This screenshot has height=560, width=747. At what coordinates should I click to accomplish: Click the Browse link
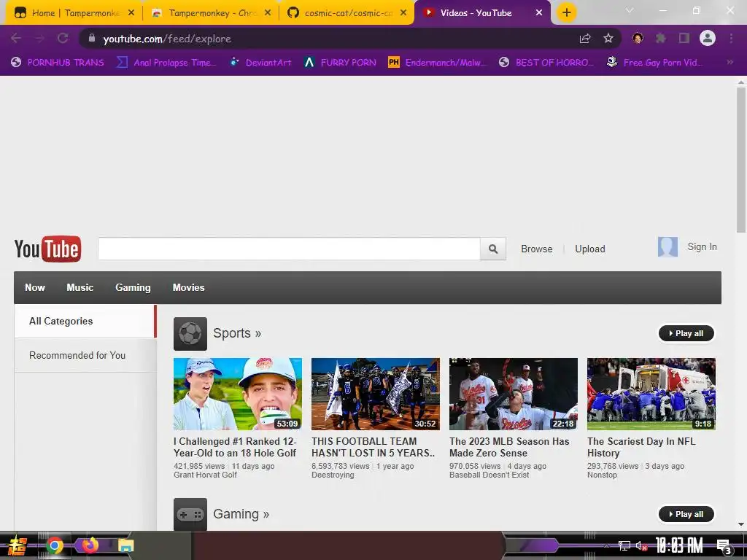click(537, 249)
